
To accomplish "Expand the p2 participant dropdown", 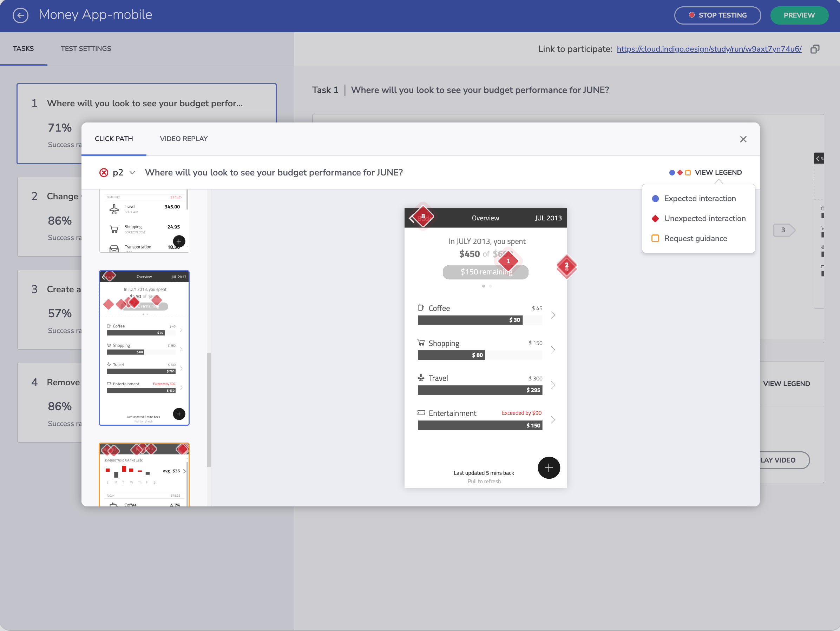I will pos(132,173).
